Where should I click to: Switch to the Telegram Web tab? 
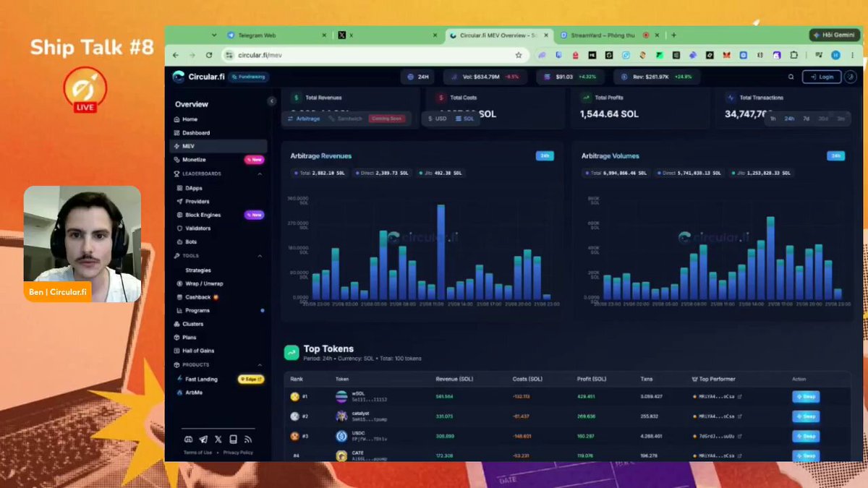point(275,35)
